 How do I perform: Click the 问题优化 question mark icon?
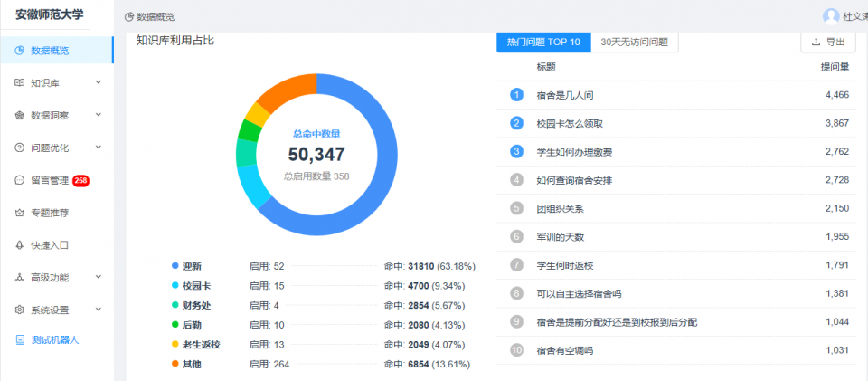pos(20,148)
